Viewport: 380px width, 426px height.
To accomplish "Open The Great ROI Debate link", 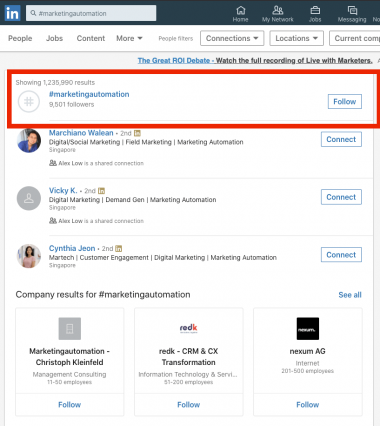I will click(x=255, y=61).
